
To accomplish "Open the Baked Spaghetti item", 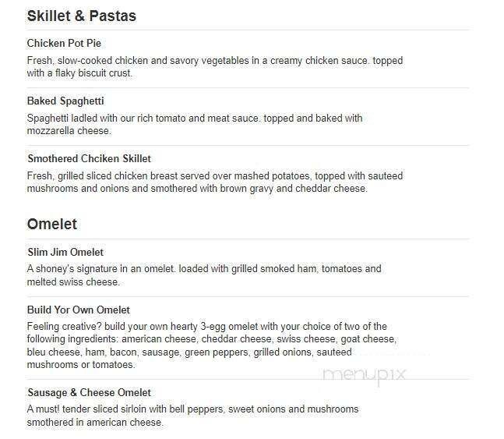I will tap(65, 101).
